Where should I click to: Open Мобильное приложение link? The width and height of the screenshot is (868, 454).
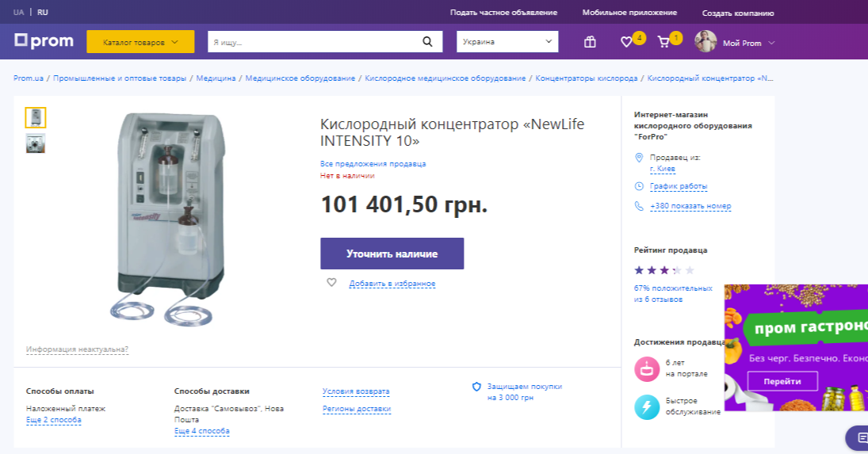click(x=629, y=12)
